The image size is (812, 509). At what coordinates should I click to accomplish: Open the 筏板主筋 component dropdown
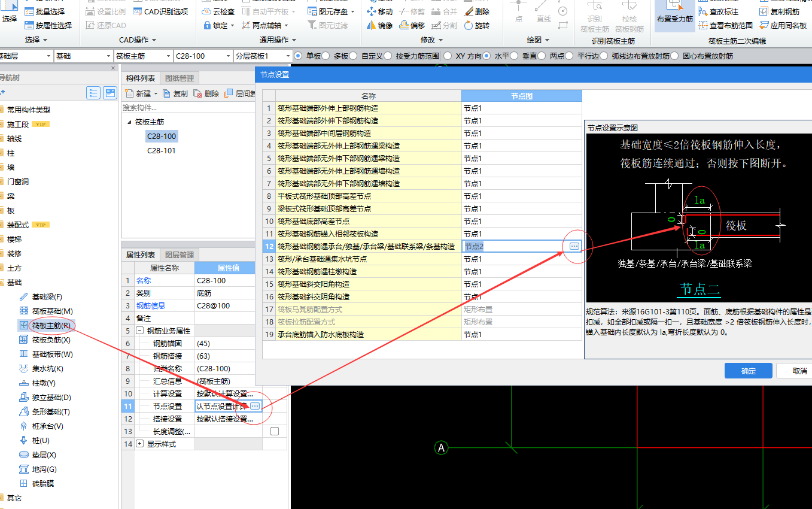pos(142,56)
